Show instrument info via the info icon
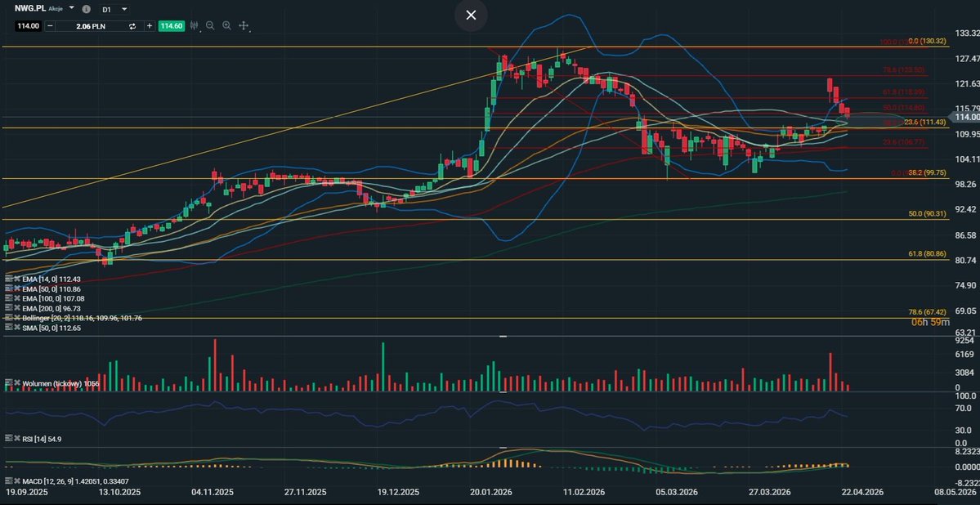The height and width of the screenshot is (505, 980). 87,9
